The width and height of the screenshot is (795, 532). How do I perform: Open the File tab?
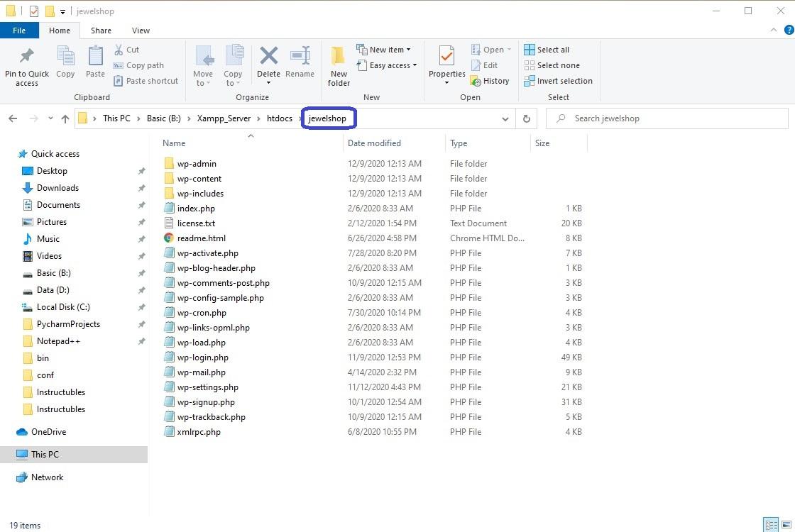[x=19, y=31]
